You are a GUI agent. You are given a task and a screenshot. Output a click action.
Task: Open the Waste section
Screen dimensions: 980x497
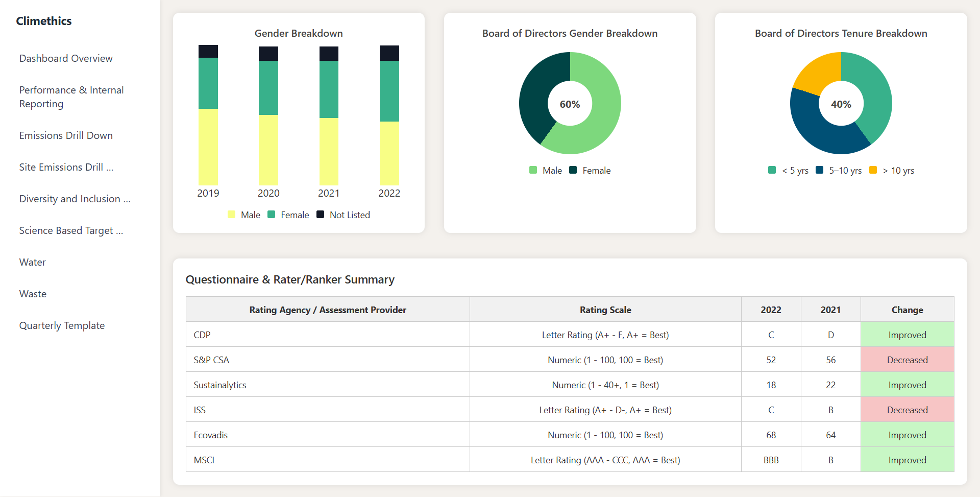click(x=33, y=294)
